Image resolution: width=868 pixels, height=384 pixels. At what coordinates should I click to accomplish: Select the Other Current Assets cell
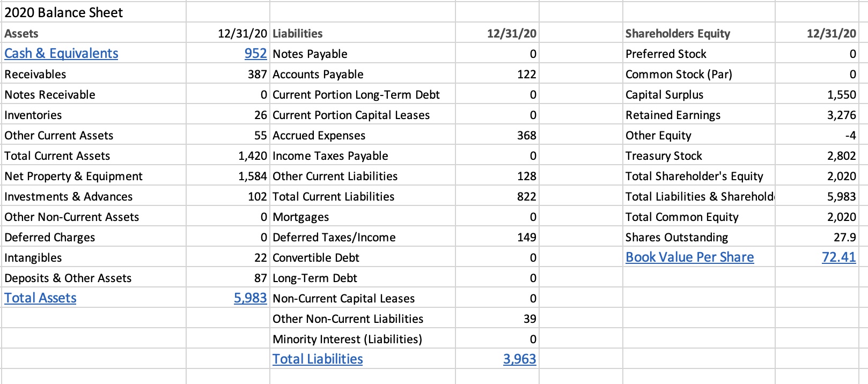[x=94, y=135]
